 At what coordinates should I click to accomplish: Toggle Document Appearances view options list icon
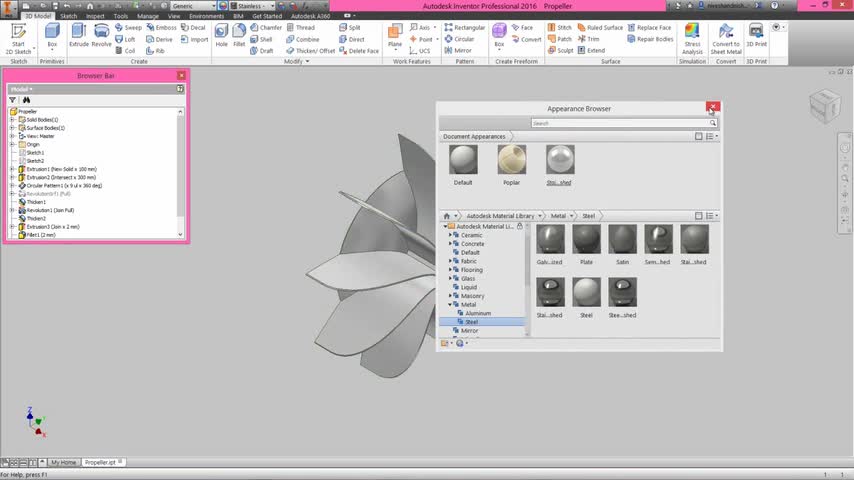(711, 137)
